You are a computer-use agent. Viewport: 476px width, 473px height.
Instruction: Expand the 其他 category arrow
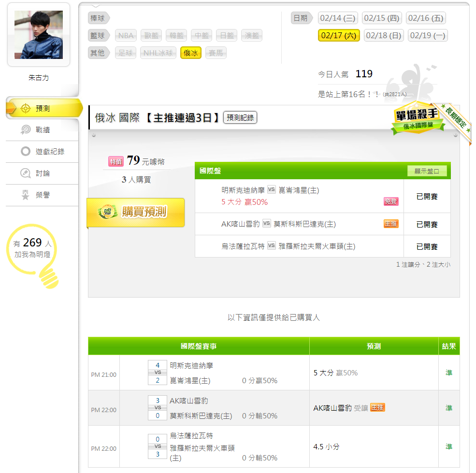[99, 53]
